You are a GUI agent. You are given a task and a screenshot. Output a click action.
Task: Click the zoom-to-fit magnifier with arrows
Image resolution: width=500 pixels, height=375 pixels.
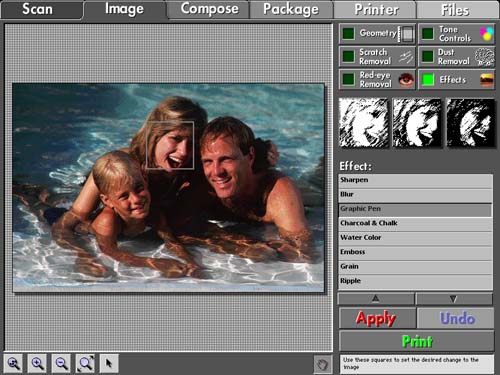tap(86, 363)
